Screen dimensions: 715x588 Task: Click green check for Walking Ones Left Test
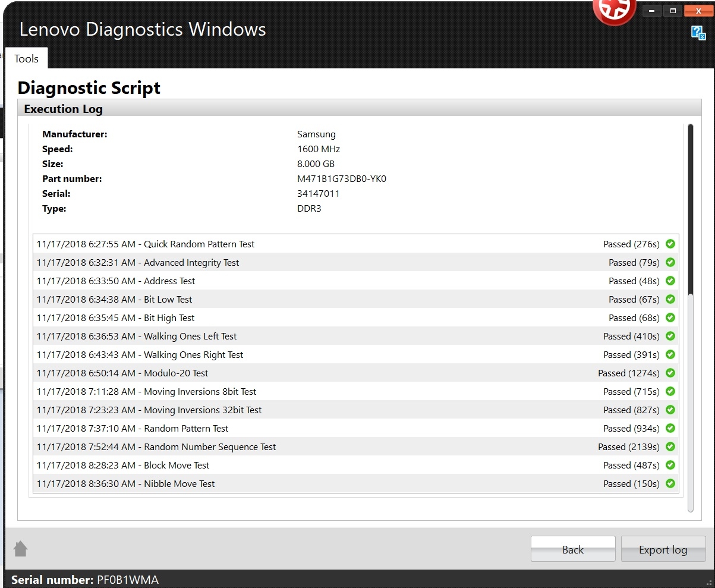pyautogui.click(x=670, y=336)
